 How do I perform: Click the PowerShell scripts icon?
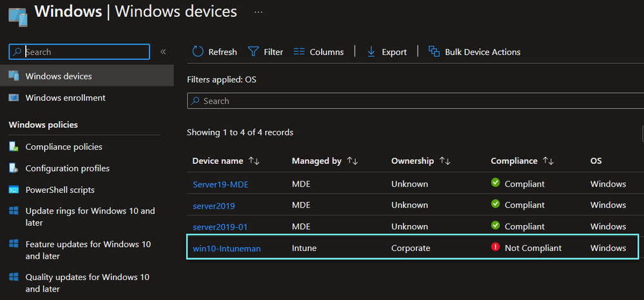click(14, 190)
